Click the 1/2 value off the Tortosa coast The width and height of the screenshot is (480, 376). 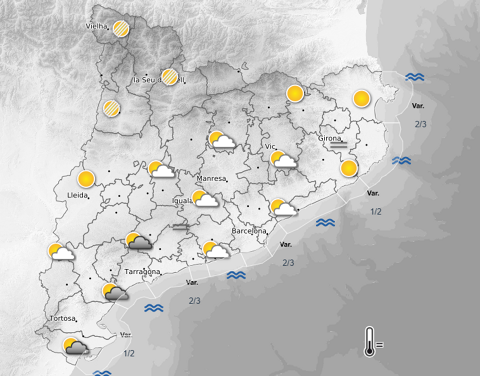pos(129,353)
